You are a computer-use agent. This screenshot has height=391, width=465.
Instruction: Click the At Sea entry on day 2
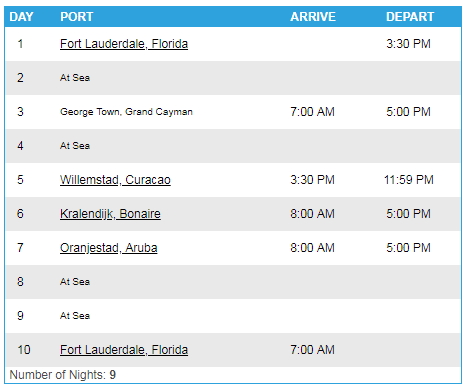[x=75, y=78]
